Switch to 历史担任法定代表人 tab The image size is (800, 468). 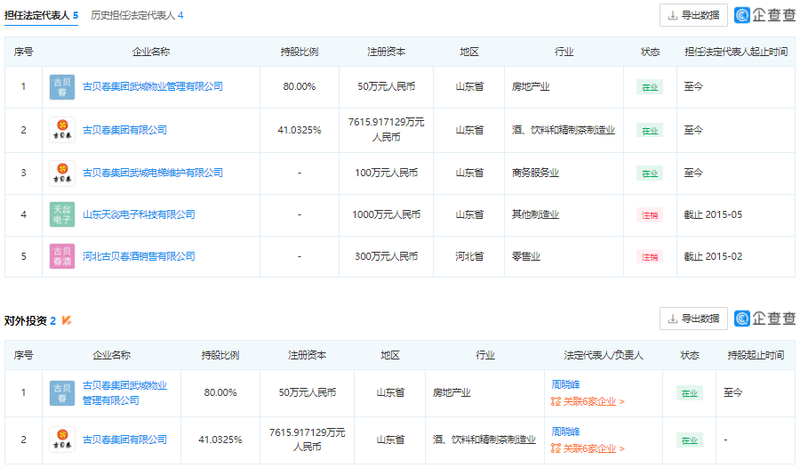pos(137,15)
